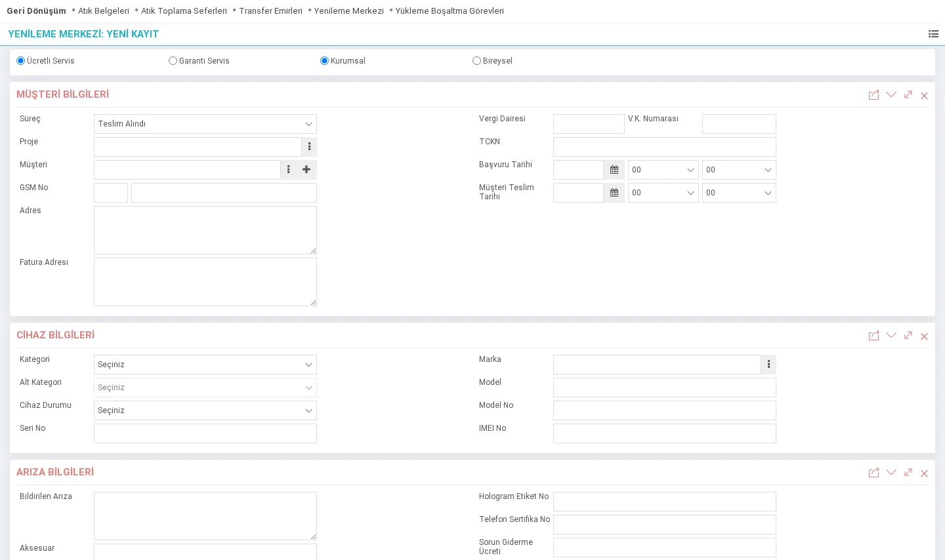
Task: Navigate to Transfer Emirleri
Action: 270,11
